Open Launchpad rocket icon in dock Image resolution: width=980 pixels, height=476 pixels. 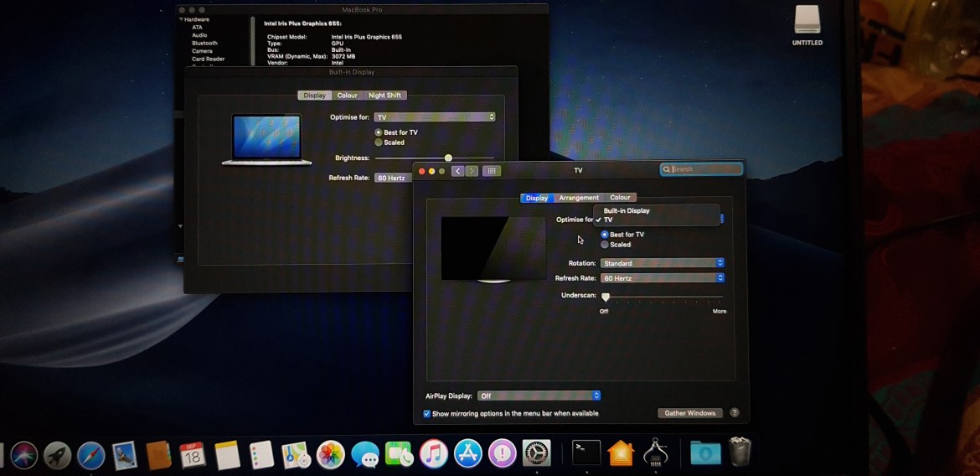tap(58, 455)
